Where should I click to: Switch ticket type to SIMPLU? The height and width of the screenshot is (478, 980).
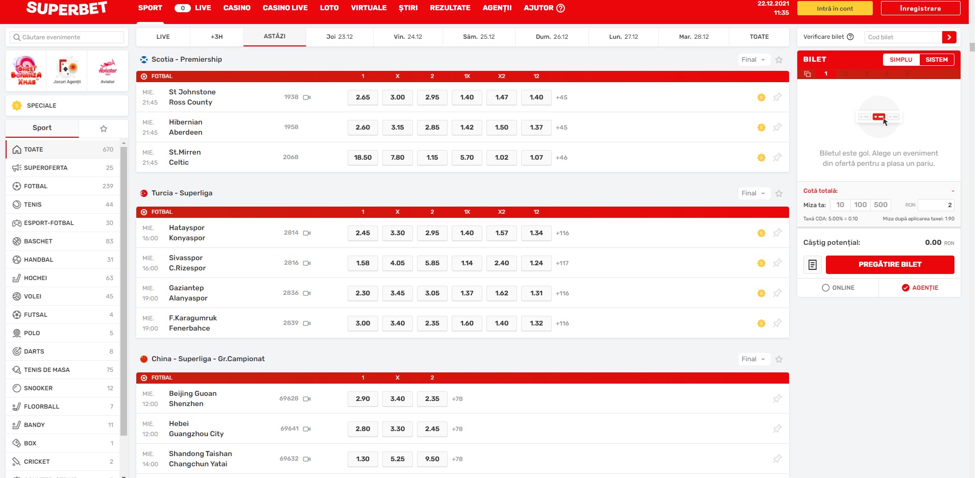click(901, 60)
